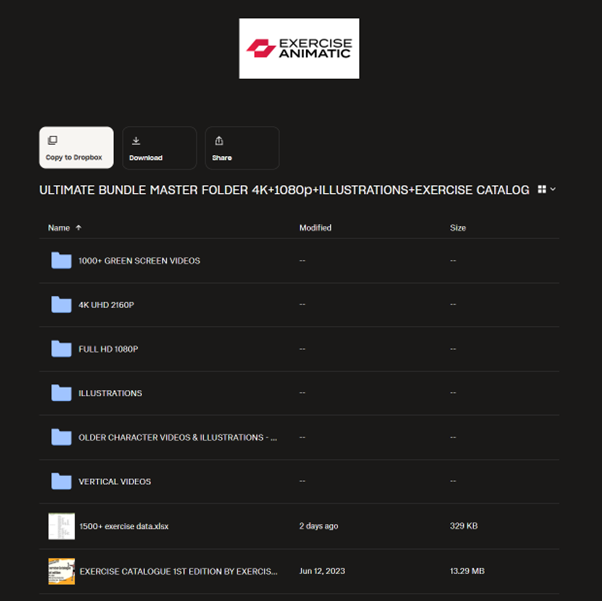Viewport: 602px width, 601px height.
Task: Toggle the Name sort direction arrow
Action: [x=78, y=228]
